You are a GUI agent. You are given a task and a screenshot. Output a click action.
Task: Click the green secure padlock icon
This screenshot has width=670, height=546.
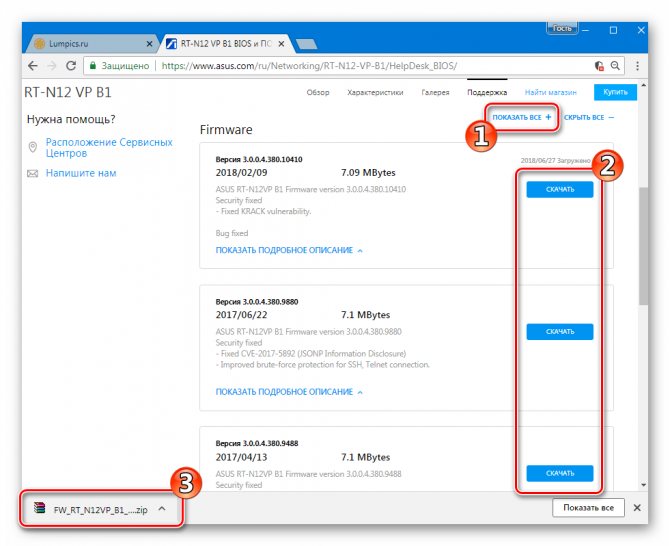(93, 66)
